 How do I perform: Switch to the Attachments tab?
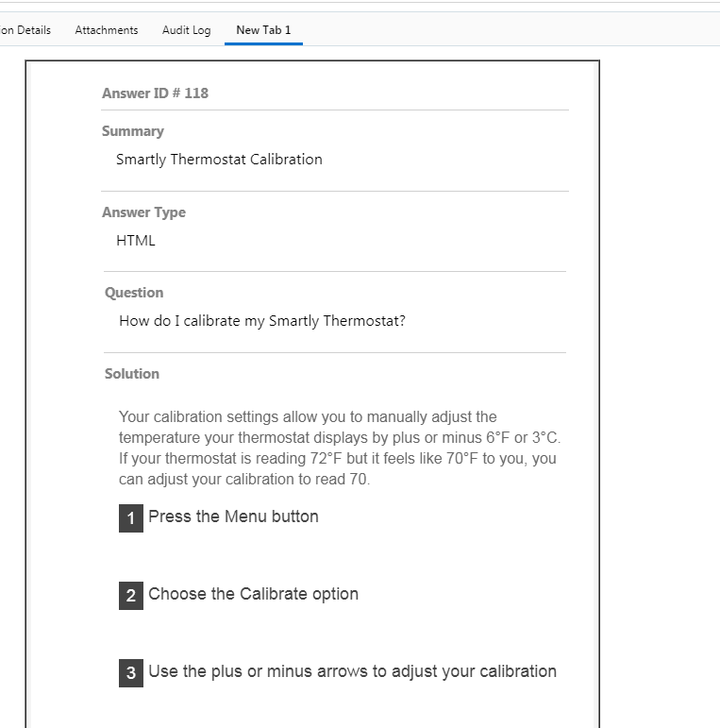click(106, 30)
